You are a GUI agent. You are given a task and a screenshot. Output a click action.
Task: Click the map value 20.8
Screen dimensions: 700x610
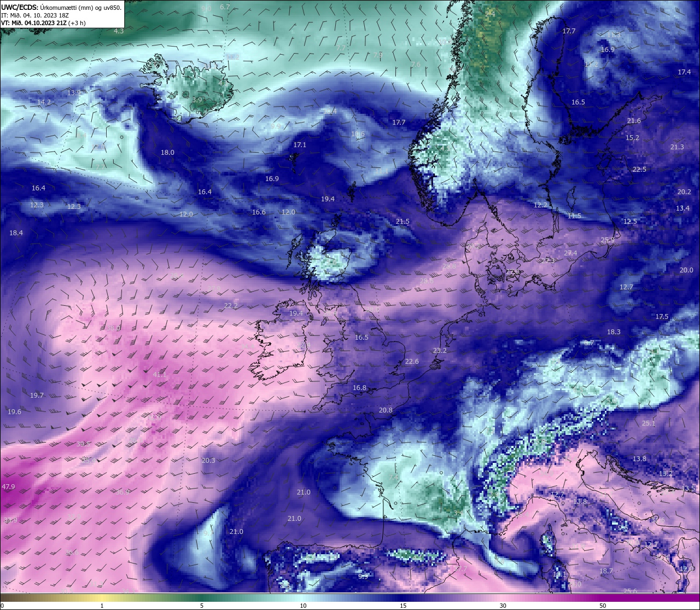(x=386, y=410)
